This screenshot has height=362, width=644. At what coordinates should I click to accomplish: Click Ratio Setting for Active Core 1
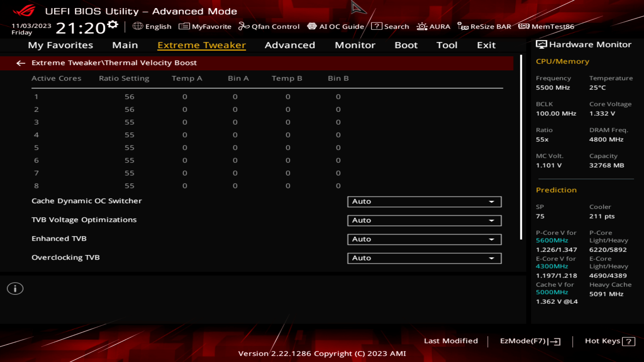tap(129, 96)
